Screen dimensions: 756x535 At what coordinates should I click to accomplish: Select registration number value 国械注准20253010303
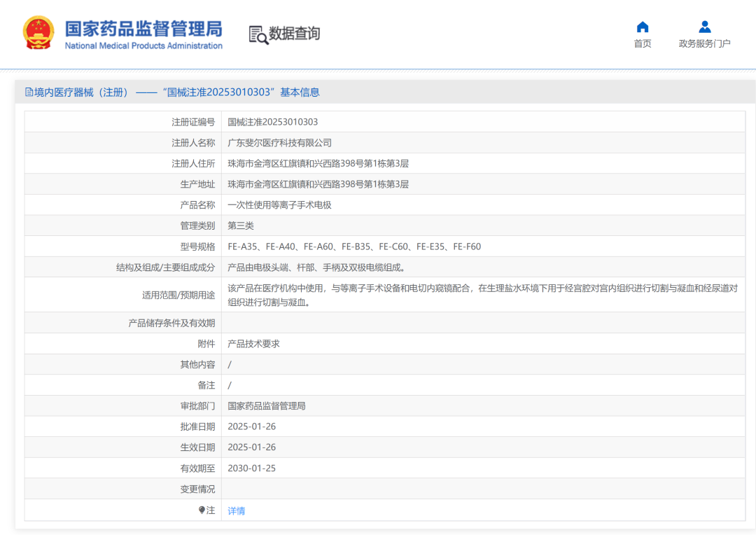click(x=273, y=122)
